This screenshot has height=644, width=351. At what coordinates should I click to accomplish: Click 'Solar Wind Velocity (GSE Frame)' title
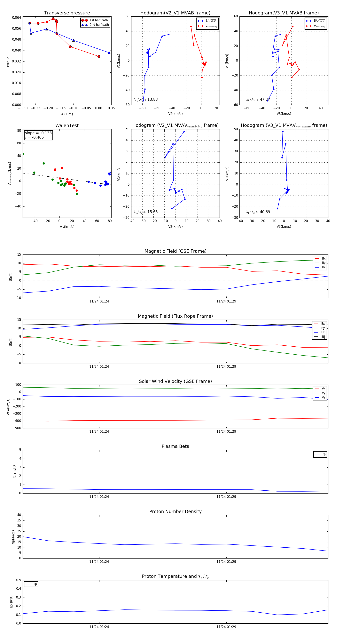[x=175, y=381]
